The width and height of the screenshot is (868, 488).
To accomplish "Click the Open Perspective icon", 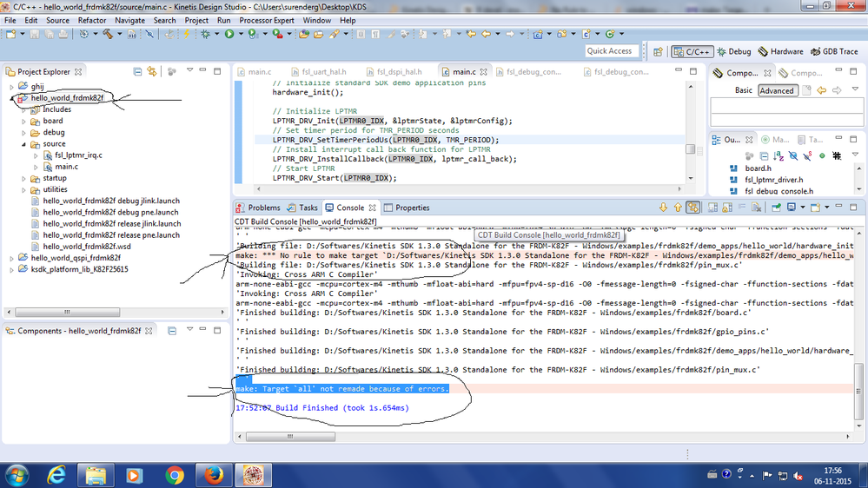I will coord(658,51).
